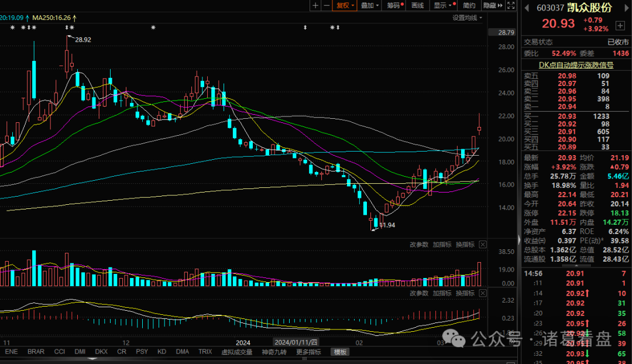This screenshot has height=364, width=632.
Task: Enter fullscreen chart view icon
Action: click(x=511, y=5)
